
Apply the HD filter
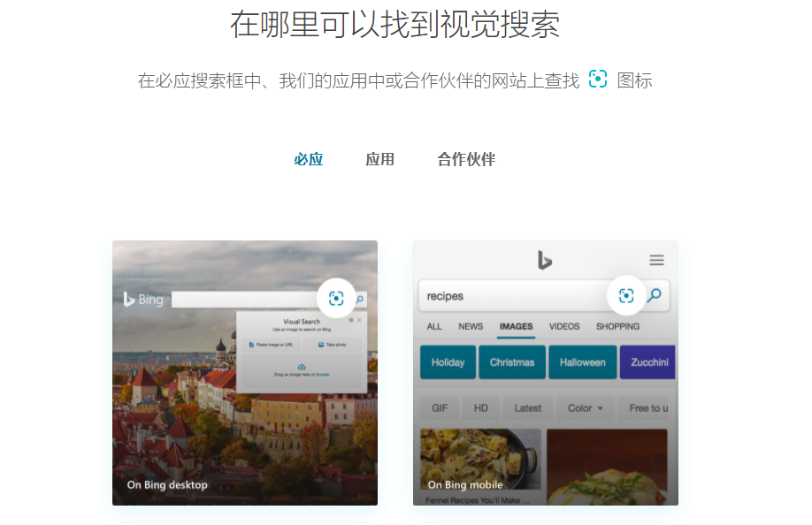(x=481, y=408)
